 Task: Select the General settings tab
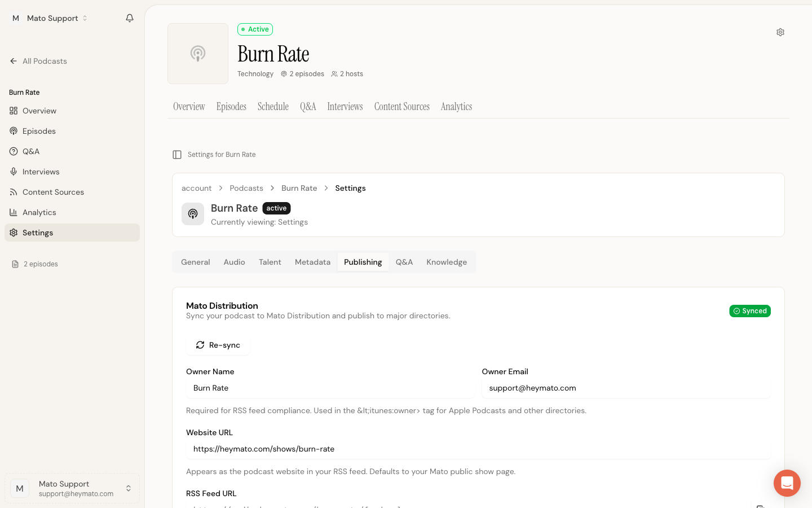tap(196, 262)
